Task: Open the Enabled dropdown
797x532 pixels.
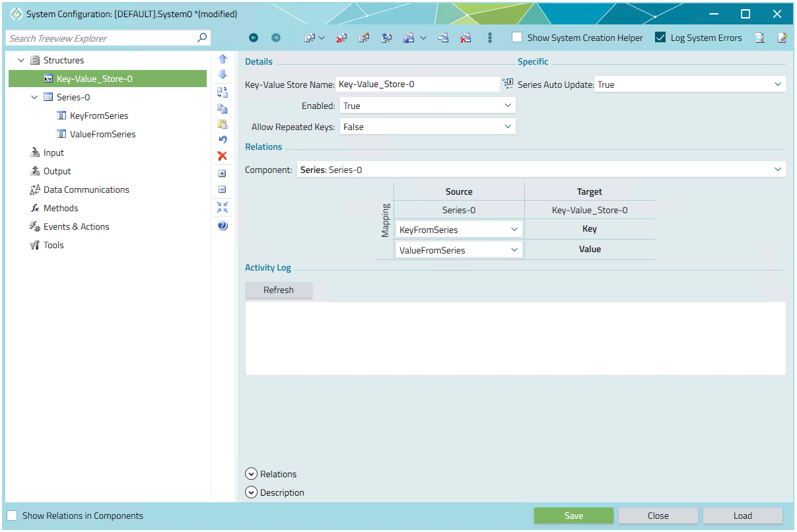Action: (x=427, y=106)
